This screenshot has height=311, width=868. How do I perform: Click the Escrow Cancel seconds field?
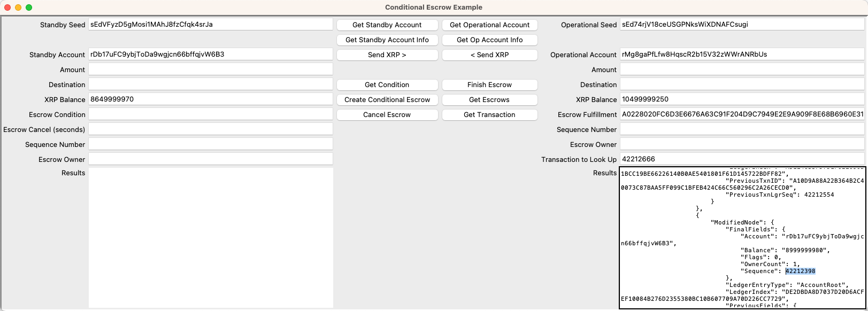click(211, 129)
